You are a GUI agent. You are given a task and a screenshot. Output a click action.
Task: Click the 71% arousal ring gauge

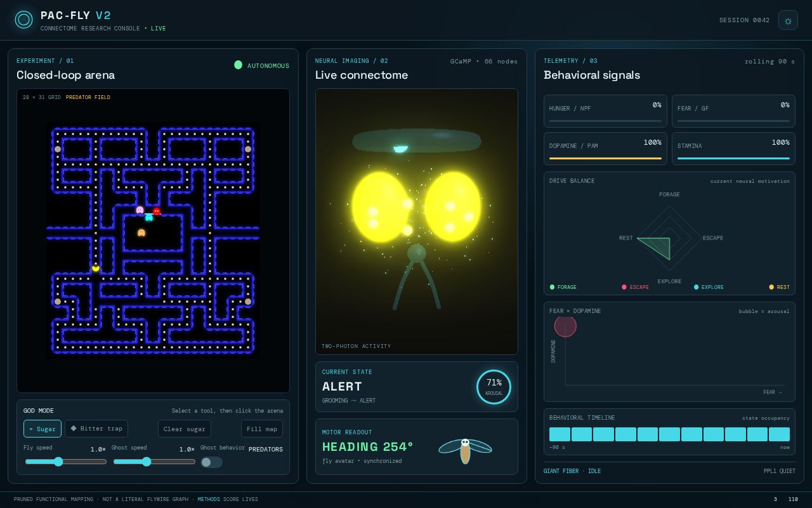(x=494, y=387)
